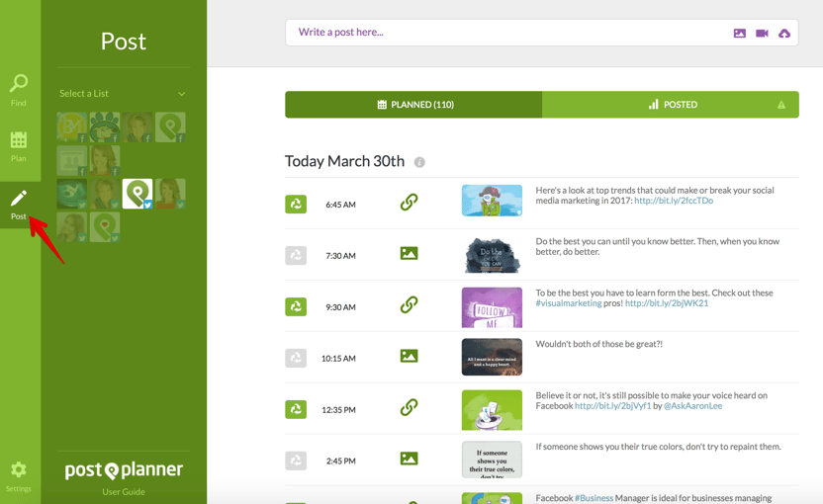Image resolution: width=823 pixels, height=504 pixels.
Task: Toggle recycle on the 10:15 AM post
Action: click(x=296, y=358)
